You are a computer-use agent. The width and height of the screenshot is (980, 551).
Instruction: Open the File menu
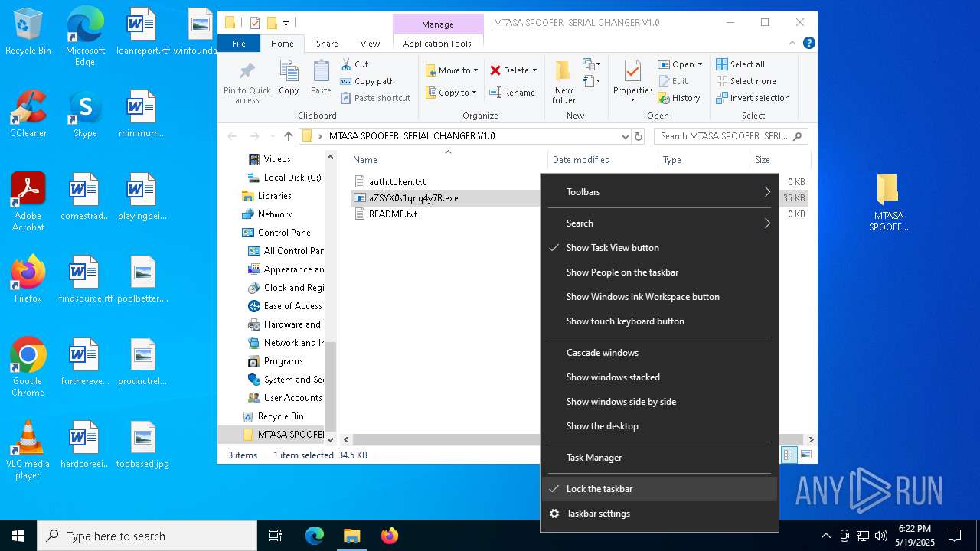[239, 44]
